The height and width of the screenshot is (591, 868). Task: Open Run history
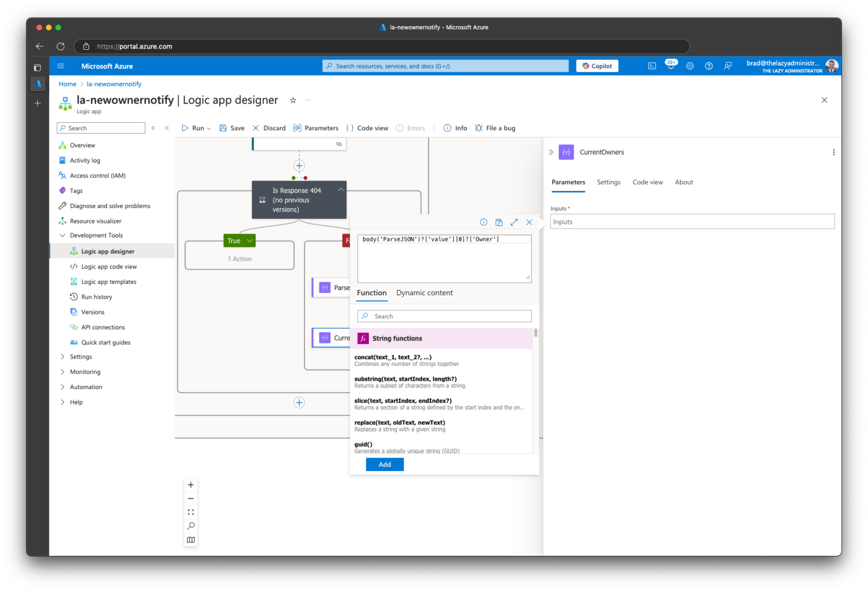tap(97, 297)
